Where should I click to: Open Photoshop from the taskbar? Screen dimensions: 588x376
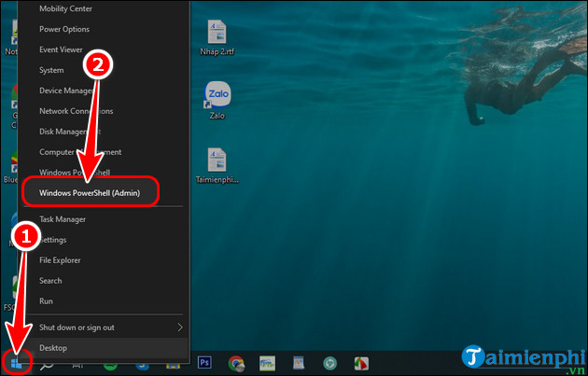coord(204,363)
